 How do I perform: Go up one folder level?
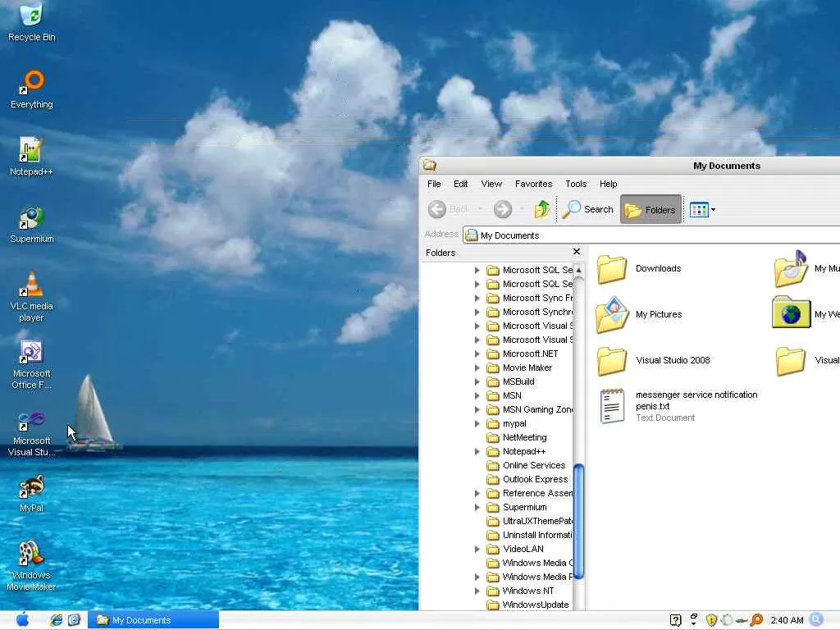coord(542,209)
